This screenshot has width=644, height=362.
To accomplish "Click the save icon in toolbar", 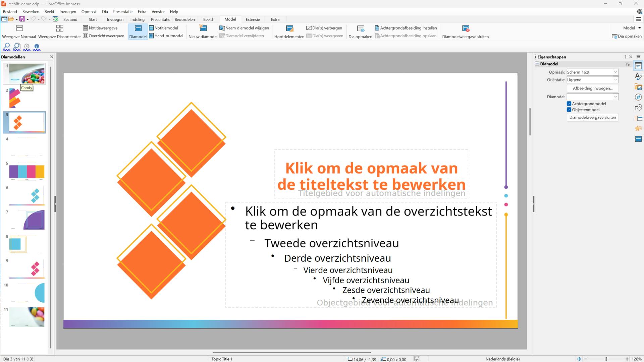I will point(22,19).
